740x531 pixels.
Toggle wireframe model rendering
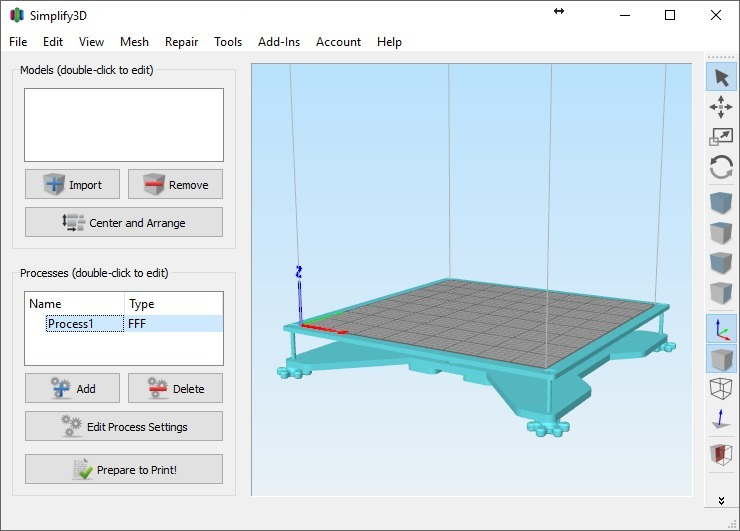(721, 388)
